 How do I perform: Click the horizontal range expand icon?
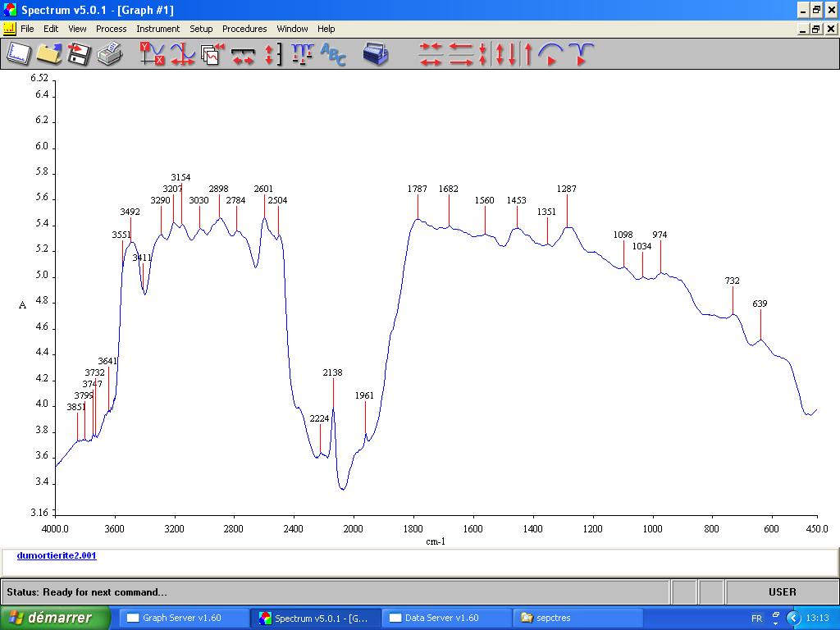point(243,54)
